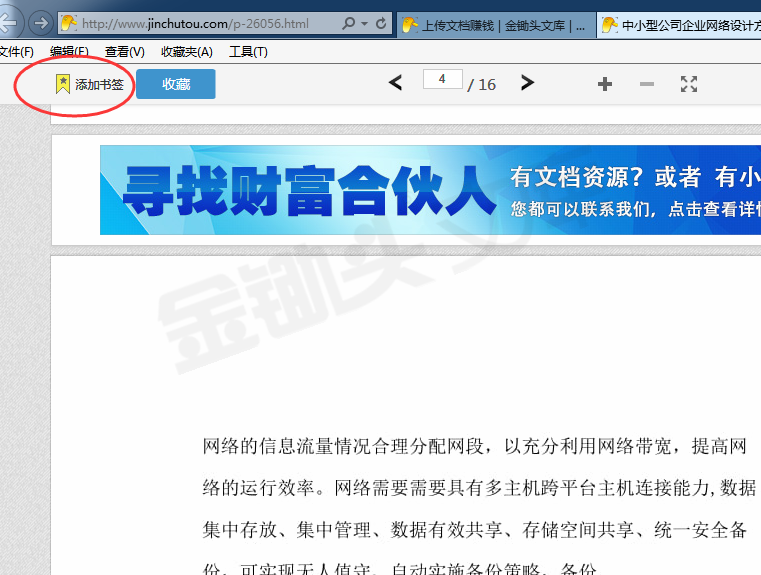This screenshot has height=575, width=761.
Task: Zoom out with the minus icon
Action: tap(646, 84)
